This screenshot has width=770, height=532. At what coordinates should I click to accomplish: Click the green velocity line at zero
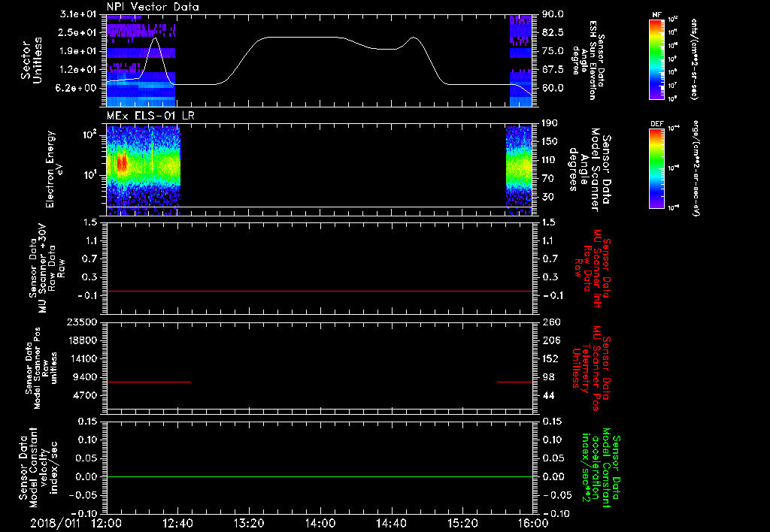coord(320,476)
